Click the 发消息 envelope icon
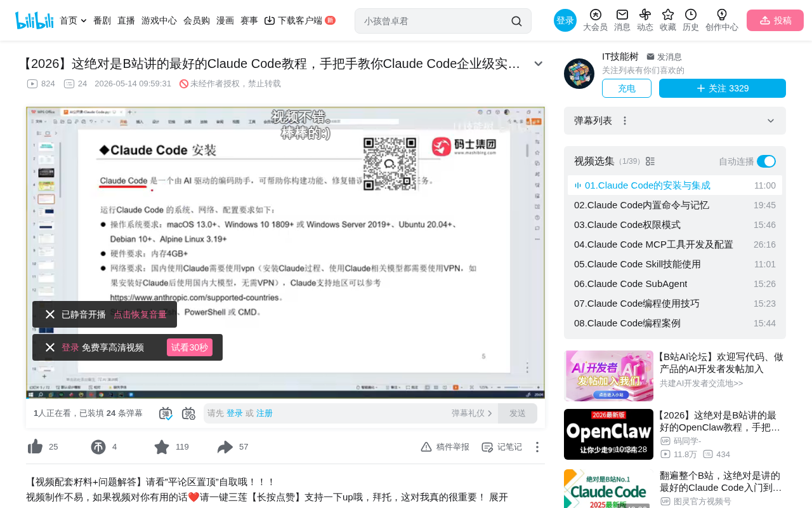Screen dimensions: 812x508 (x=650, y=57)
